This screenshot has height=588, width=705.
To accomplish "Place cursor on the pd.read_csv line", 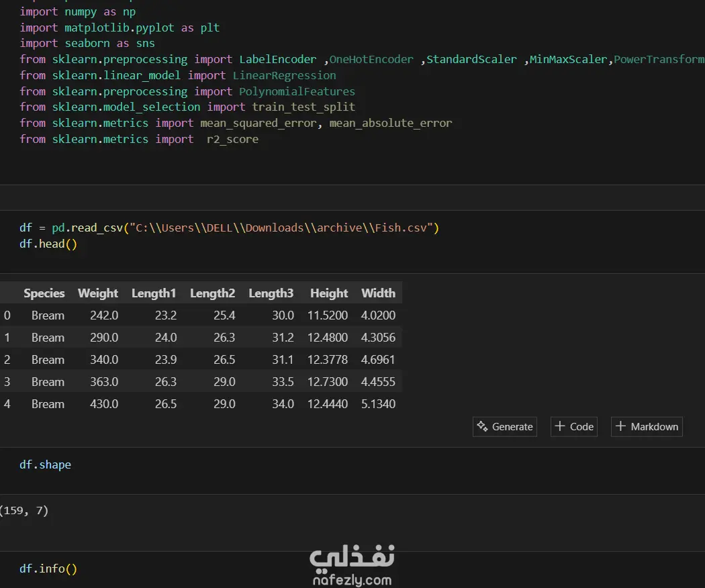I will point(228,228).
